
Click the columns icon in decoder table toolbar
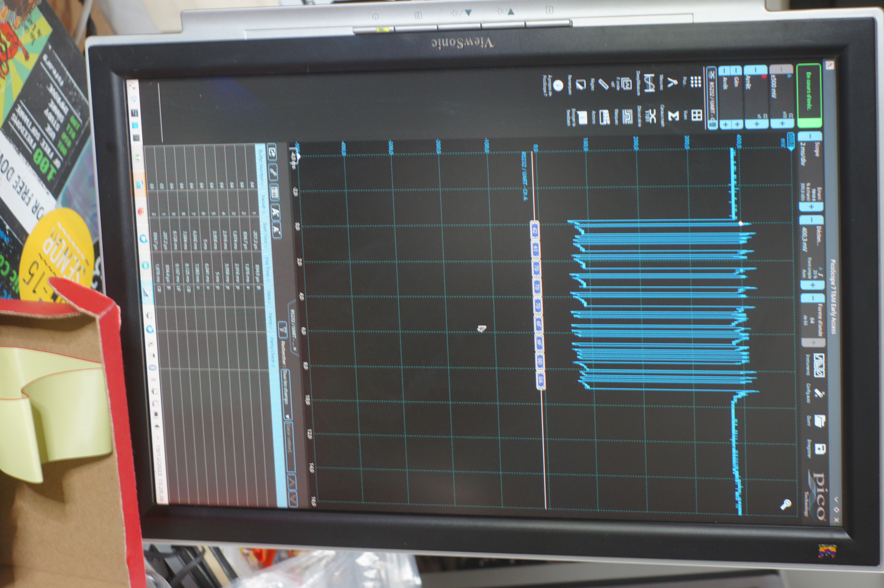tap(275, 193)
